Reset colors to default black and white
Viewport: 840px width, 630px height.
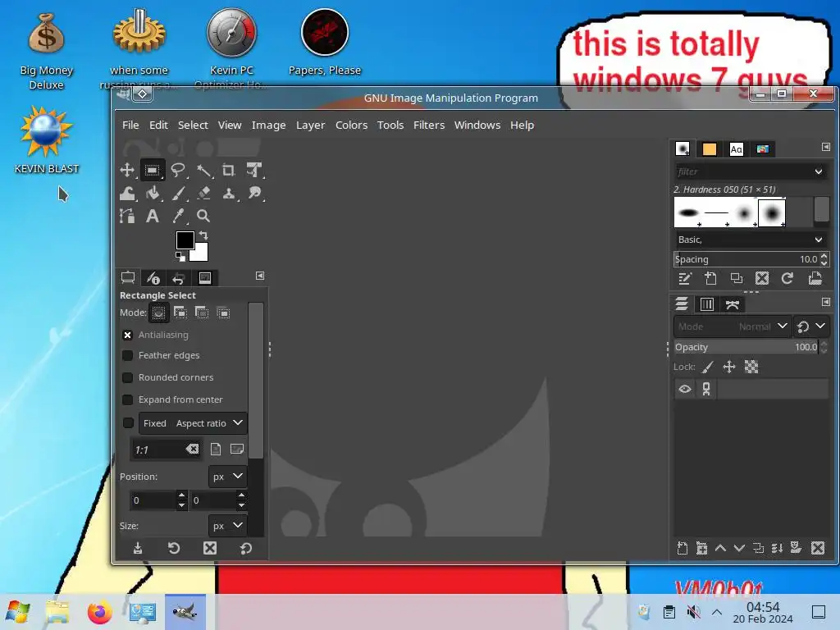click(180, 257)
